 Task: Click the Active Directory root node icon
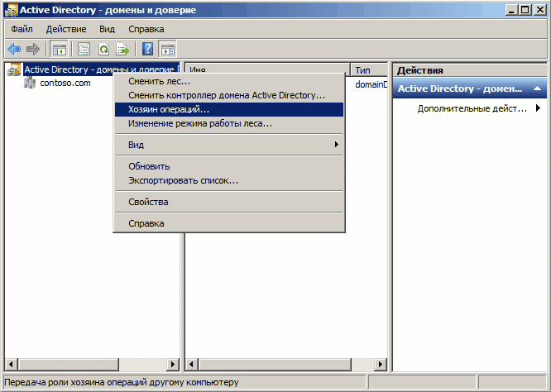14,69
